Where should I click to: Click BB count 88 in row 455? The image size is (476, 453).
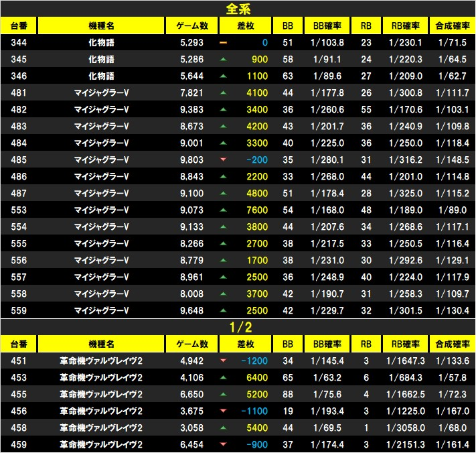point(288,394)
